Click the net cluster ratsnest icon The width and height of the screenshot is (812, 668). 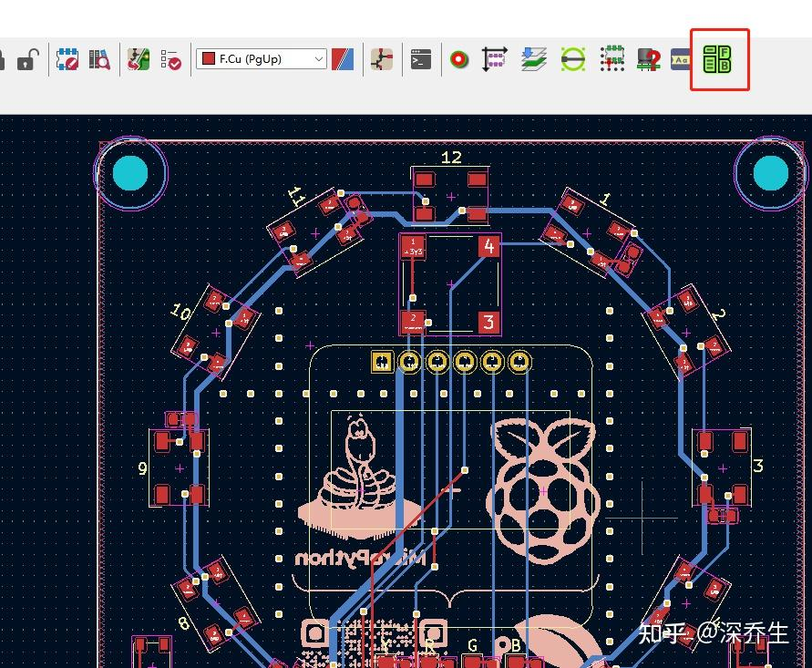[612, 58]
